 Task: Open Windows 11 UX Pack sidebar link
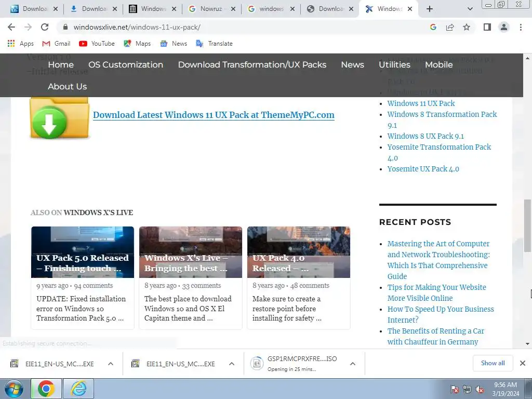pyautogui.click(x=421, y=103)
